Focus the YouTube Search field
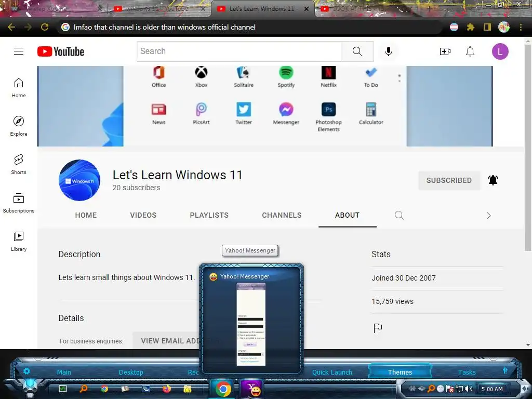 click(x=239, y=51)
